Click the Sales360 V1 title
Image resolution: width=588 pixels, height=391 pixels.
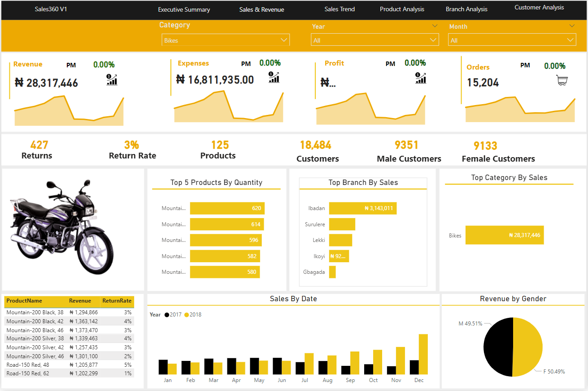51,9
